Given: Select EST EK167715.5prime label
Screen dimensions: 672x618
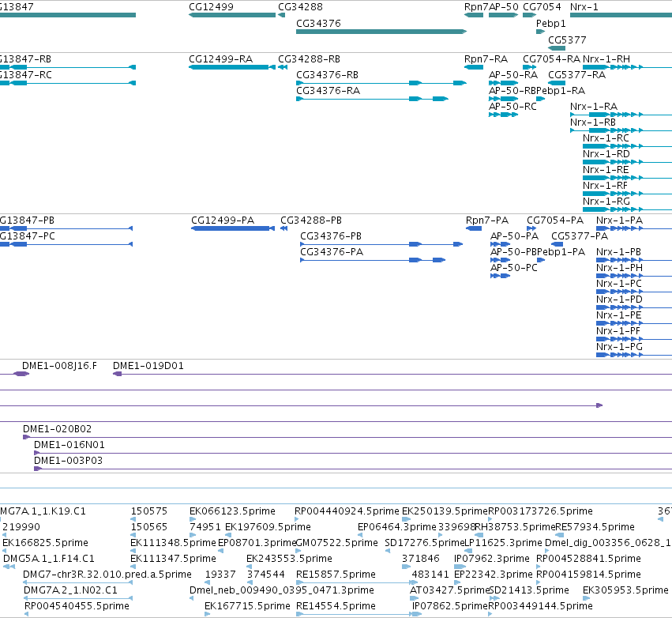Looking at the screenshot, I should 247,606.
